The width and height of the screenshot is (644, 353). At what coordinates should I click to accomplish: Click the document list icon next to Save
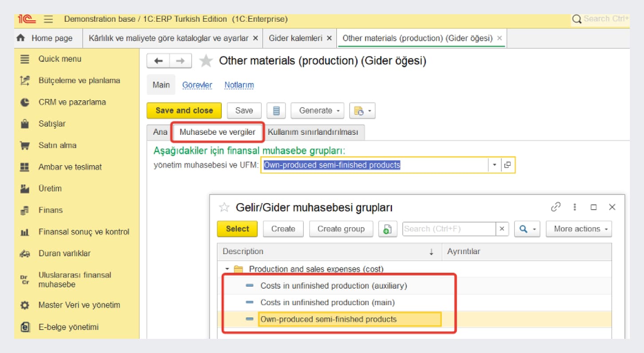(x=276, y=111)
